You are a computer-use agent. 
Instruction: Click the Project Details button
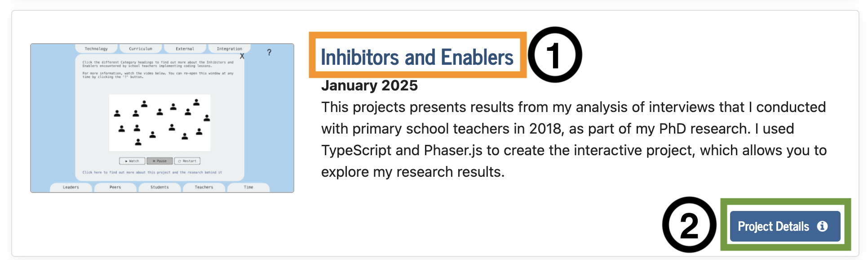point(786,227)
